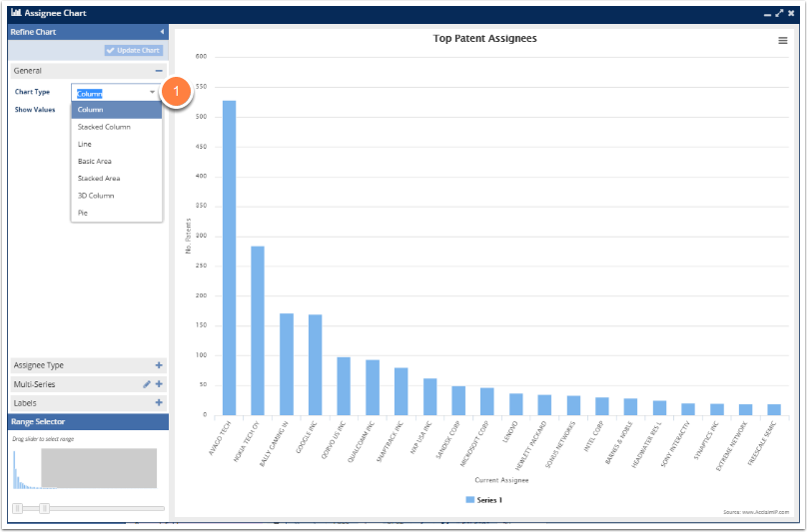Maximize the Assignee Chart window

pyautogui.click(x=779, y=13)
